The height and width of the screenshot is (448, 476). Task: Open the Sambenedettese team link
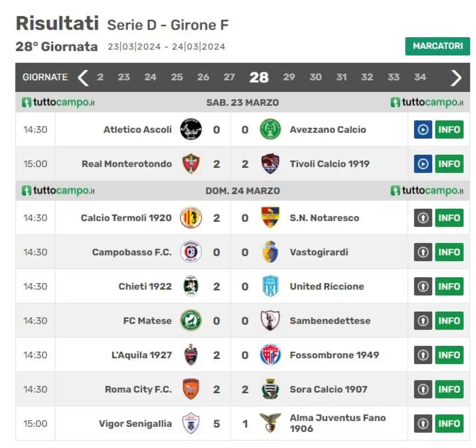tap(330, 321)
